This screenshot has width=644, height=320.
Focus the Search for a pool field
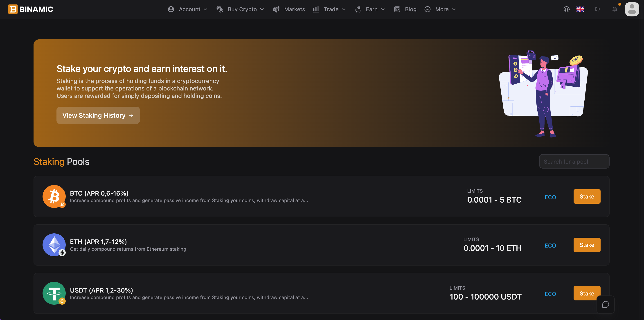(574, 162)
